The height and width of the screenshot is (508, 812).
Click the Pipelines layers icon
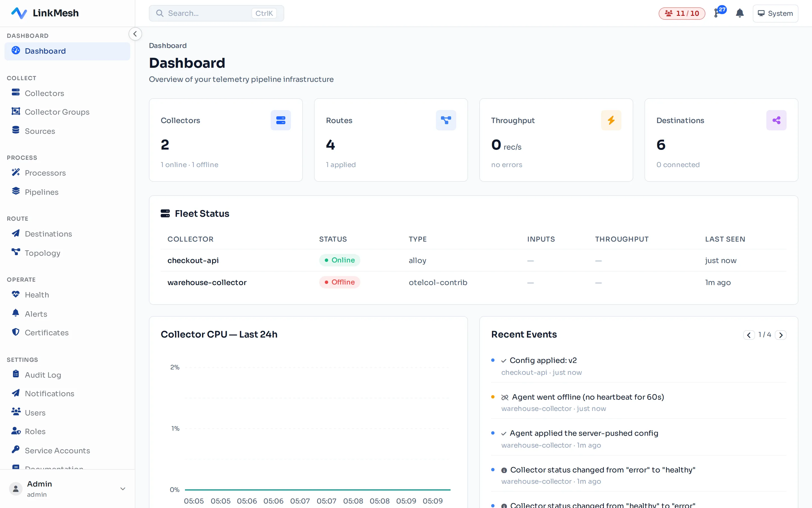click(16, 191)
